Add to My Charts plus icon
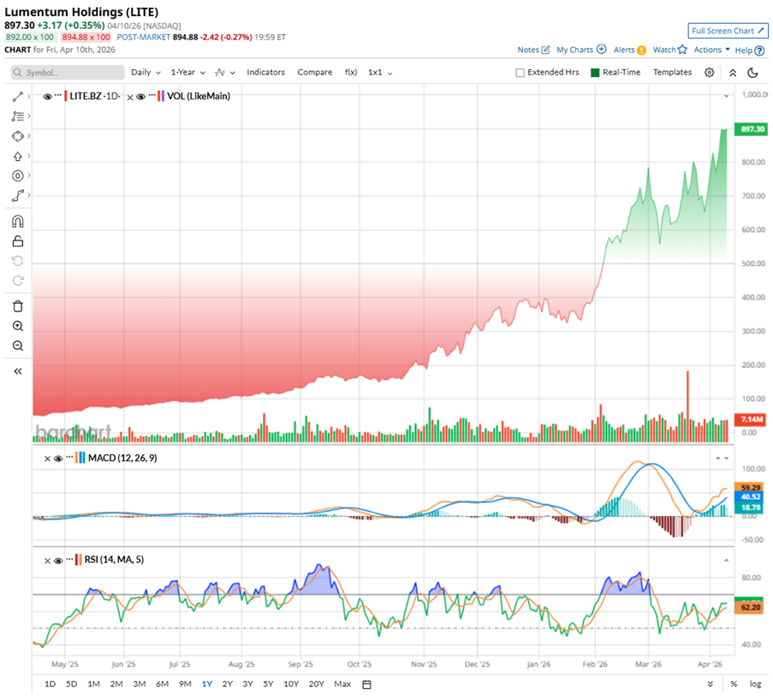Viewport: 773px width, 700px height. 601,50
